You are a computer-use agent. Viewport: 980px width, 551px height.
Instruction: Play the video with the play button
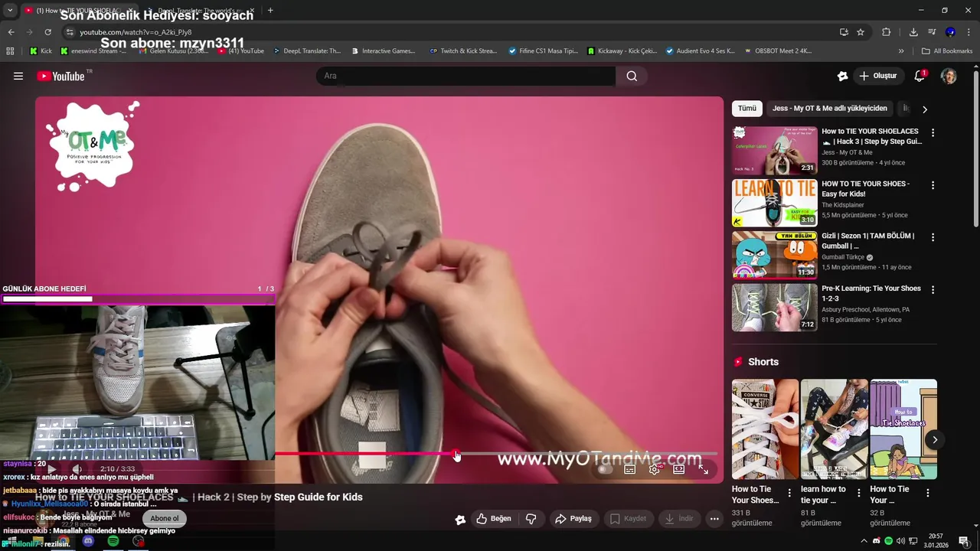[x=52, y=469]
